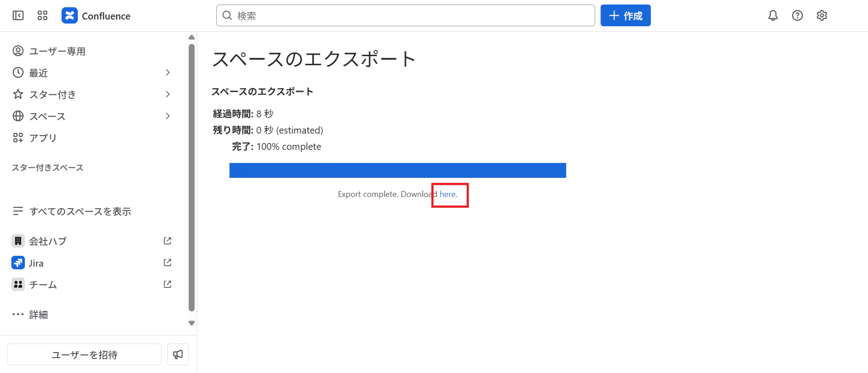The width and height of the screenshot is (868, 373).
Task: Click the アプリ grid-plus icon
Action: coord(18,138)
